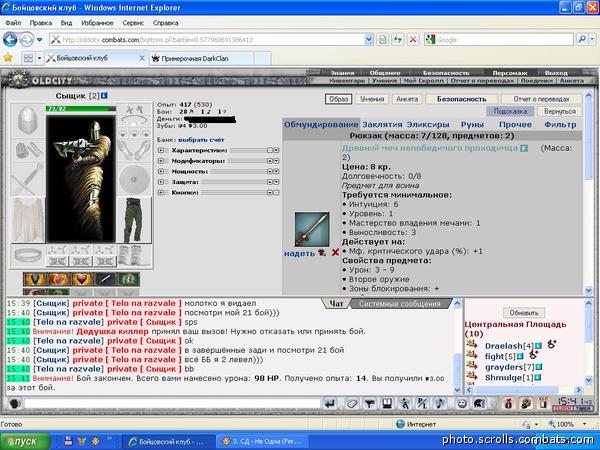
Task: Click the dark blade ability icon
Action: coord(105,279)
